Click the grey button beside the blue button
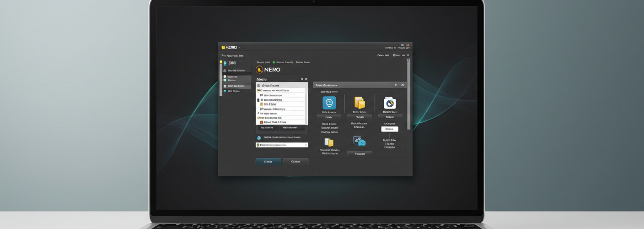 (295, 162)
